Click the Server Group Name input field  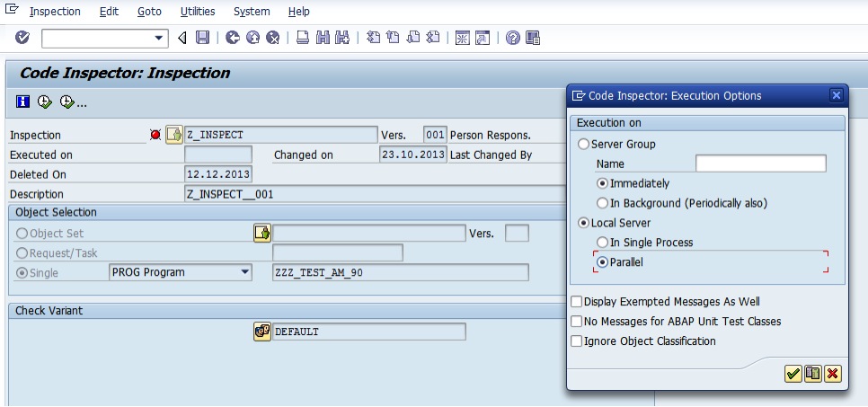pyautogui.click(x=760, y=164)
